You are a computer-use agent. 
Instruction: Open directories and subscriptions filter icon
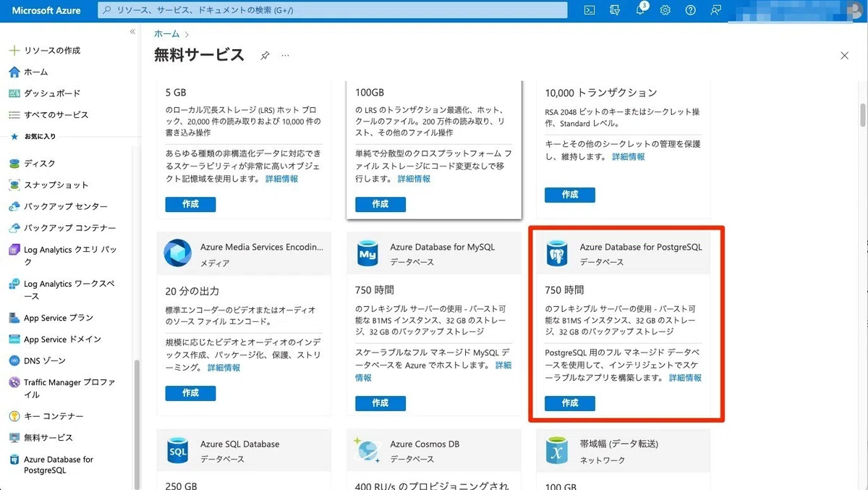pos(615,10)
